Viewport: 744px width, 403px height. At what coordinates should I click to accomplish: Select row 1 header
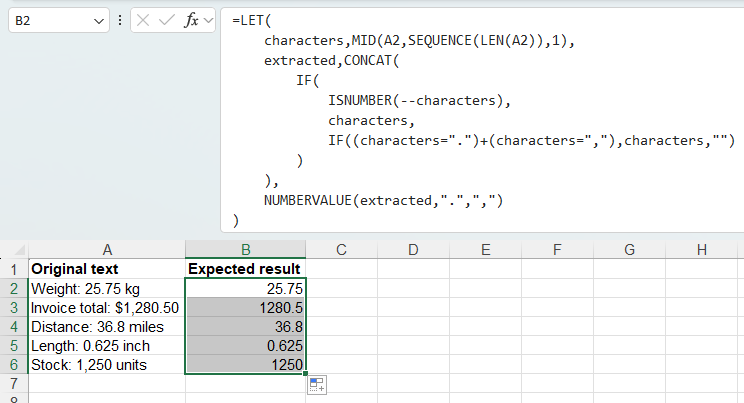(x=14, y=269)
